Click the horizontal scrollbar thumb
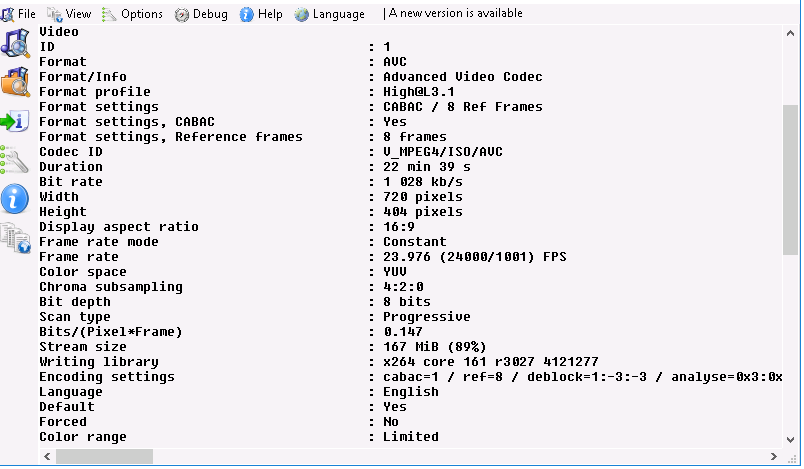This screenshot has height=469, width=804. (105, 456)
